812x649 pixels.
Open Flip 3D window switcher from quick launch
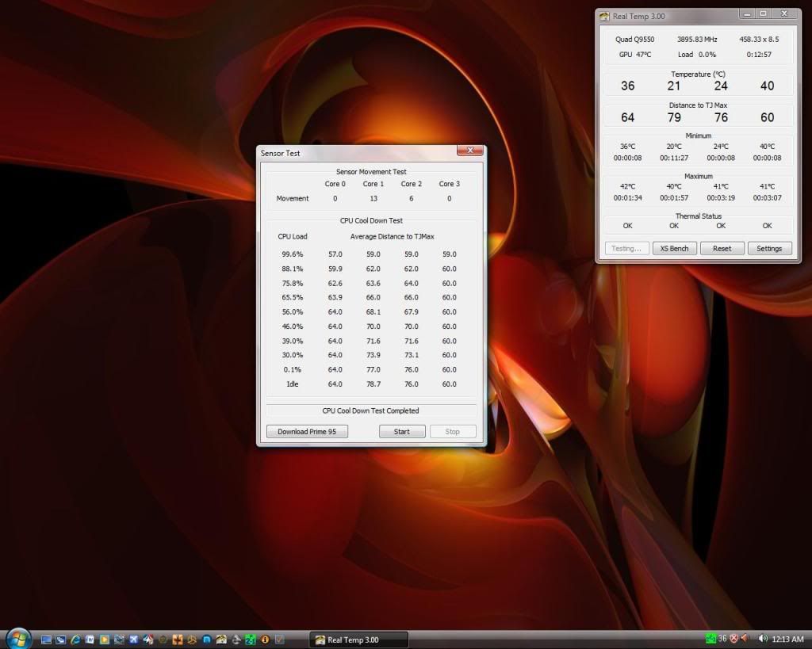click(x=61, y=639)
